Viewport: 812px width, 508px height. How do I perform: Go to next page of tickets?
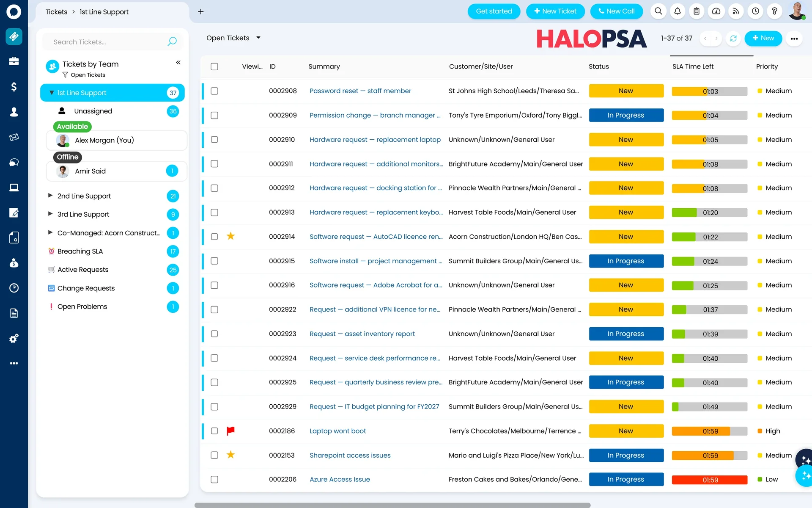[x=716, y=39]
